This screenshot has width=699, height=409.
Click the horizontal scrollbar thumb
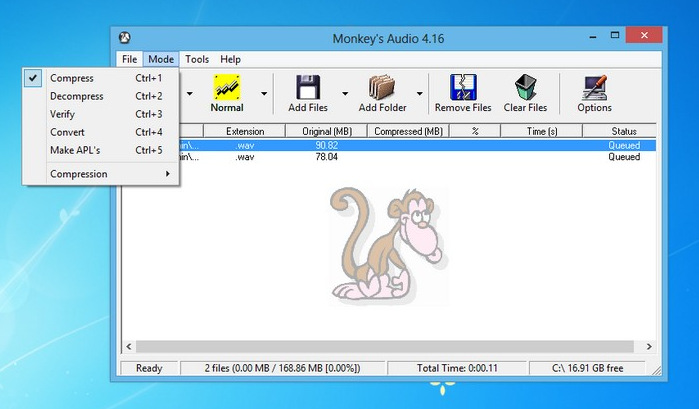coord(385,347)
